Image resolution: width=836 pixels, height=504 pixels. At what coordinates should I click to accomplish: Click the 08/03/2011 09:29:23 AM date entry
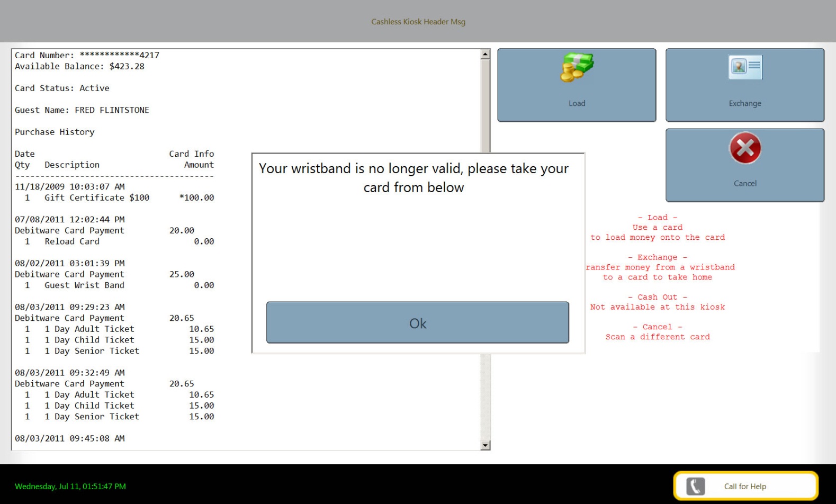pos(70,307)
